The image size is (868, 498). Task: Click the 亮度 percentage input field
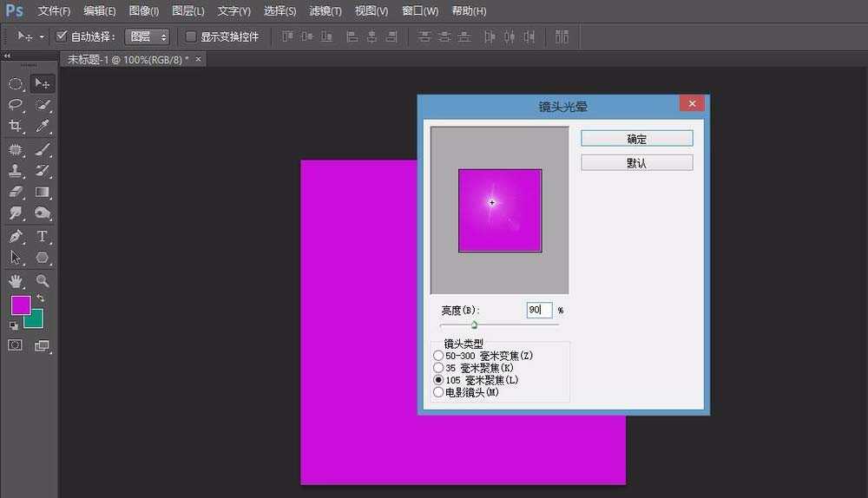point(538,310)
